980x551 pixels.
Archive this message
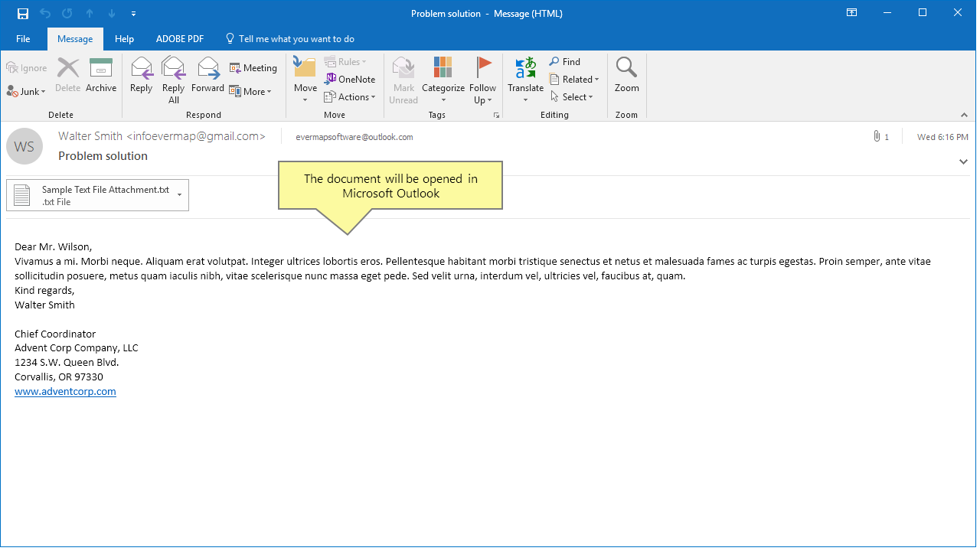coord(101,75)
